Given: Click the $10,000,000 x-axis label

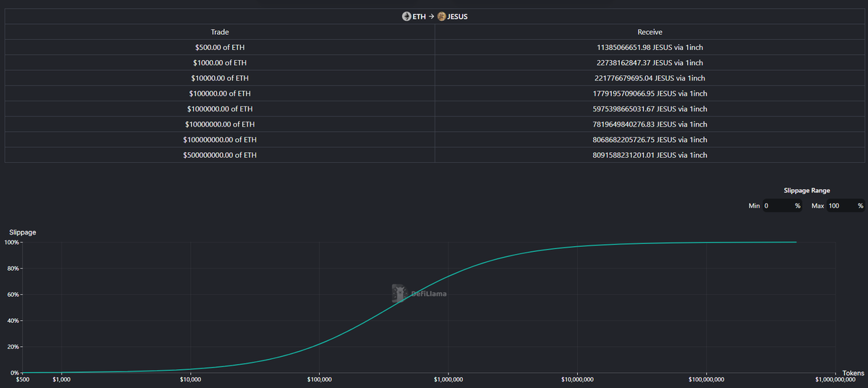Looking at the screenshot, I should point(576,379).
